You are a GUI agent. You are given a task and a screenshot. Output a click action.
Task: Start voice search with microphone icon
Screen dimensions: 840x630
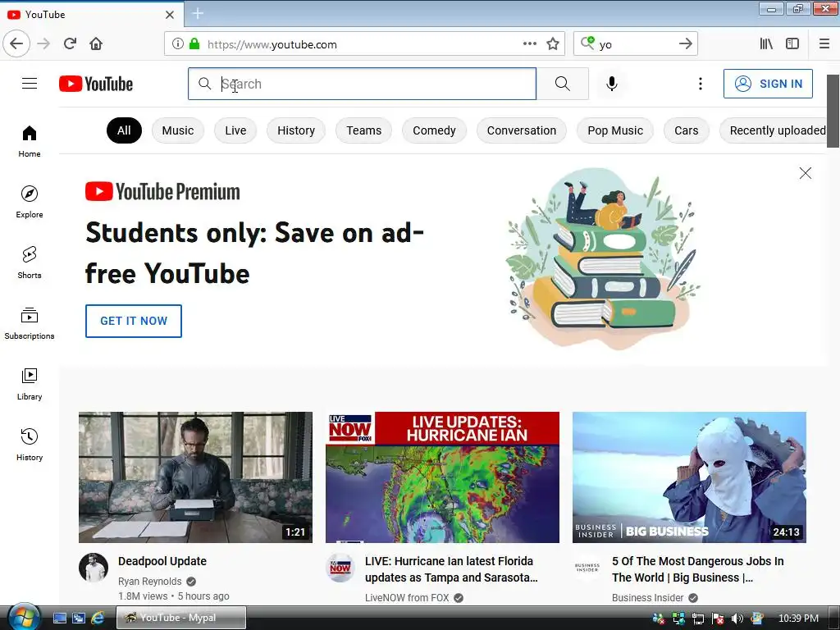coord(612,84)
